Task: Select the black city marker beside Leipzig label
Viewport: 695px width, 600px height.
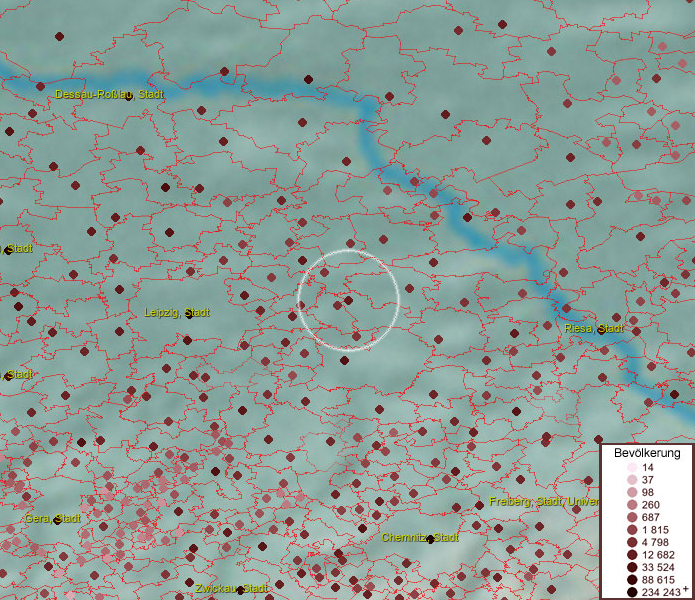Action: pyautogui.click(x=189, y=315)
